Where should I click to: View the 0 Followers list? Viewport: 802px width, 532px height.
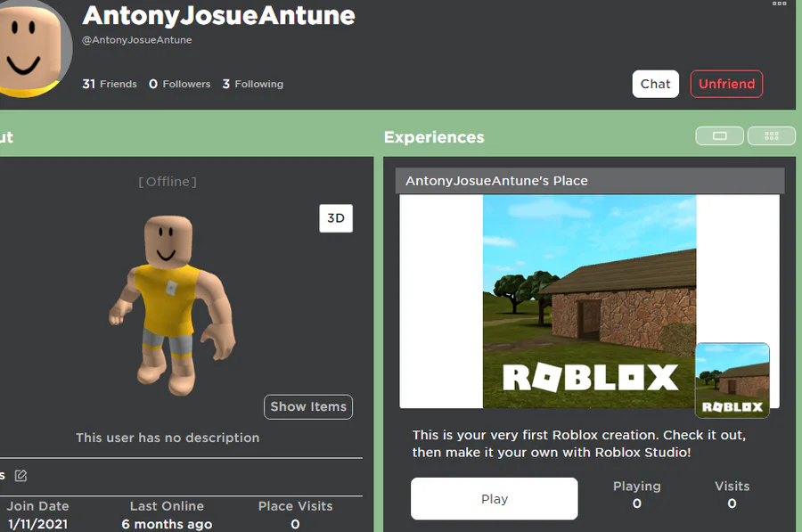[x=179, y=84]
